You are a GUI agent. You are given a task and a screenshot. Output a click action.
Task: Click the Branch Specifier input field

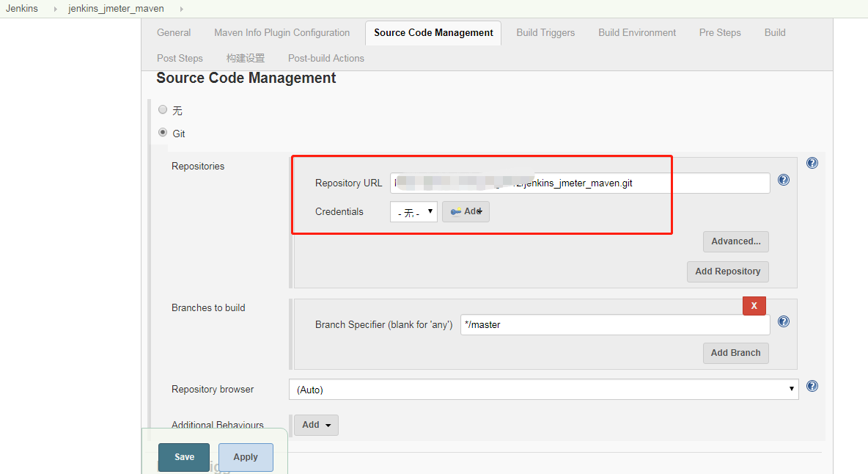tap(614, 324)
